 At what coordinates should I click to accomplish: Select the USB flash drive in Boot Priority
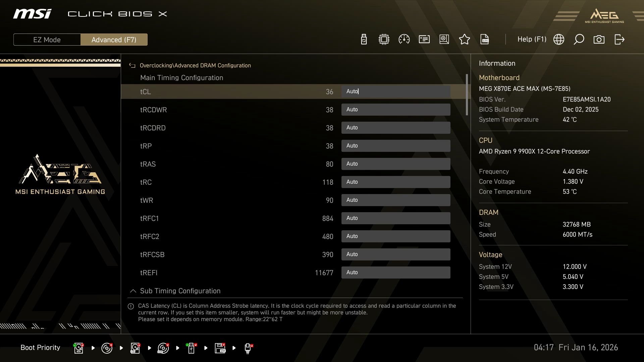pos(192,348)
